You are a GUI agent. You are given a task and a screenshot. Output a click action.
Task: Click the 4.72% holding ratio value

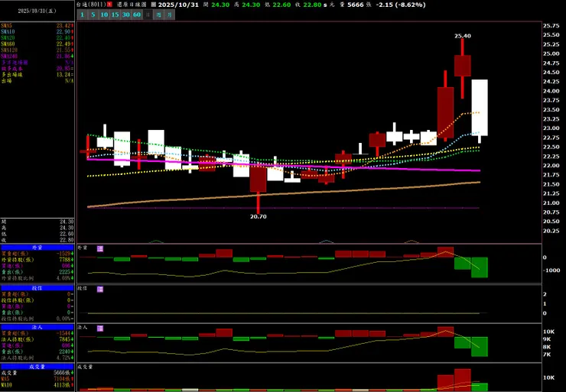click(x=63, y=358)
